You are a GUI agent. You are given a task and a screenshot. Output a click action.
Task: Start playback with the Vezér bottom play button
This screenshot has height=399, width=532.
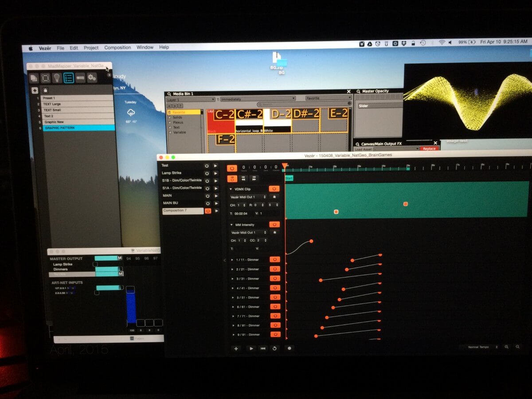point(251,348)
